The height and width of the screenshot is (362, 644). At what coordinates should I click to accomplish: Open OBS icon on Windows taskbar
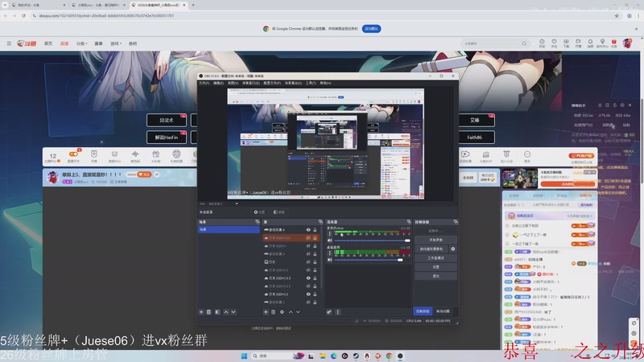point(400,356)
